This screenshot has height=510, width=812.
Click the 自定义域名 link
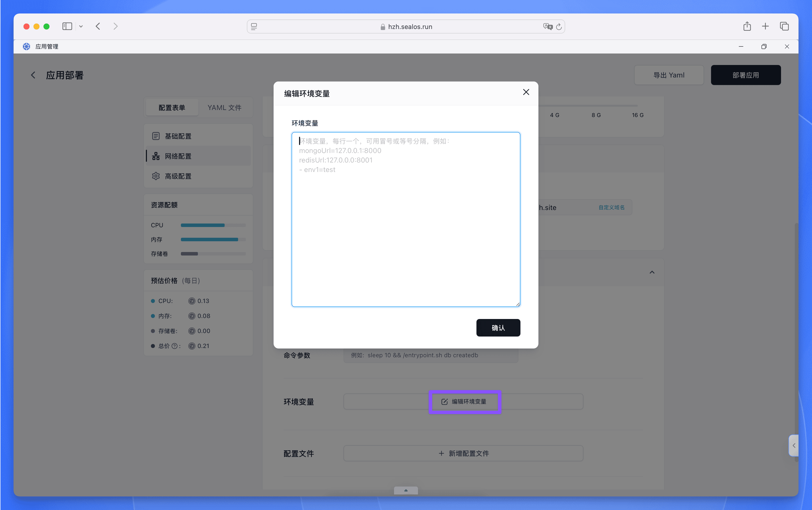tap(611, 207)
